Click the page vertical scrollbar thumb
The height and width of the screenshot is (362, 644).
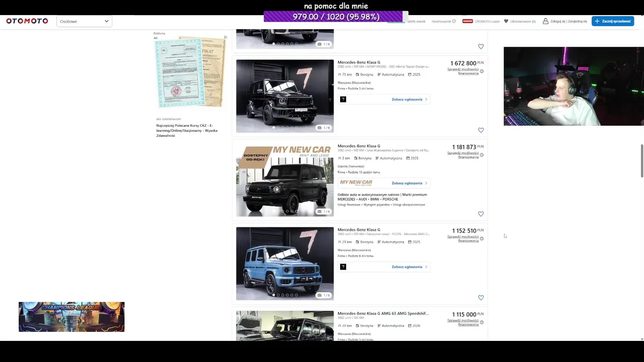641,161
